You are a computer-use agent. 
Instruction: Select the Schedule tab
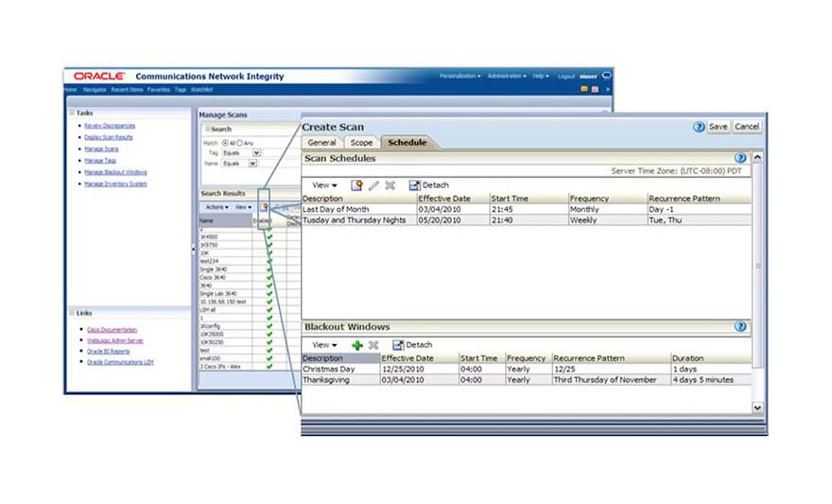point(407,143)
